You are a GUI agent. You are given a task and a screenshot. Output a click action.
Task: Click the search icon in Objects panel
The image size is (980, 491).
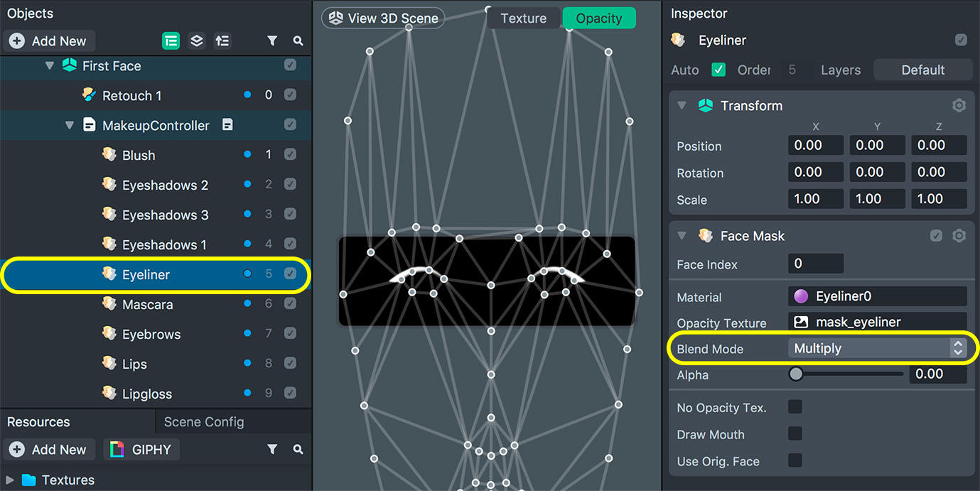coord(298,41)
